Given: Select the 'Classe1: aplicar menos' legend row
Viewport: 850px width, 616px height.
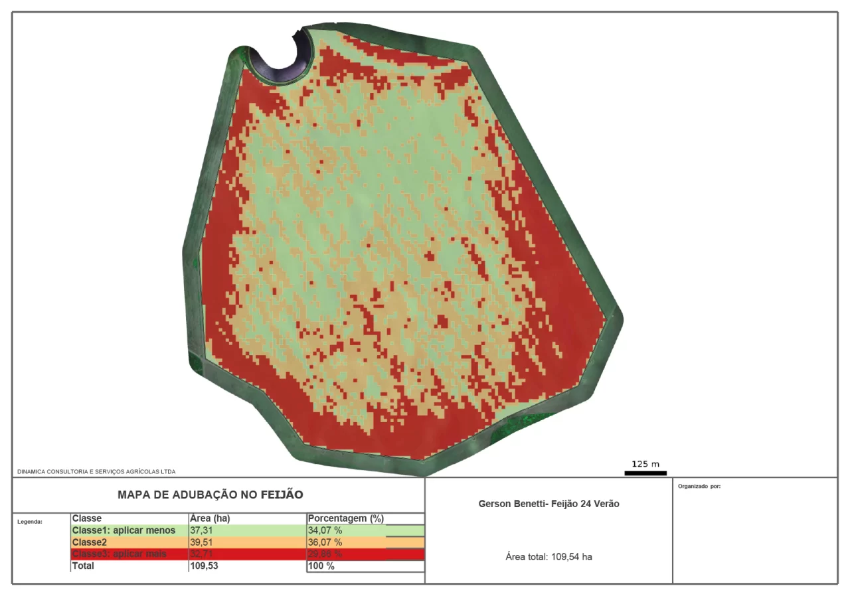Looking at the screenshot, I should pyautogui.click(x=248, y=530).
